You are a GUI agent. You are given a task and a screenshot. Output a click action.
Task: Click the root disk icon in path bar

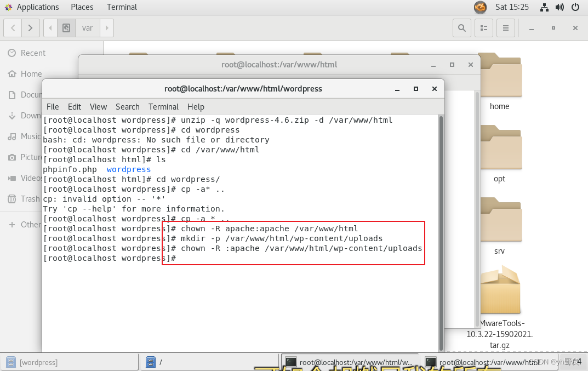point(66,28)
